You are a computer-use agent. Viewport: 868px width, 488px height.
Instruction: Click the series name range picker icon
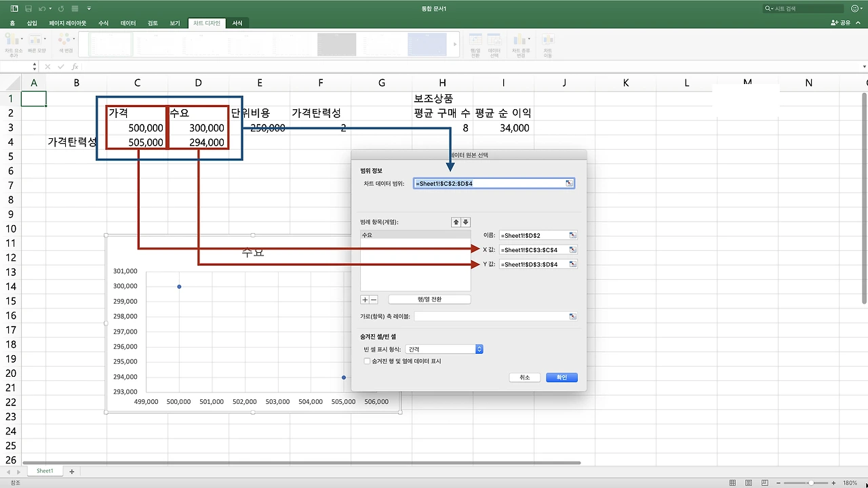pyautogui.click(x=573, y=235)
